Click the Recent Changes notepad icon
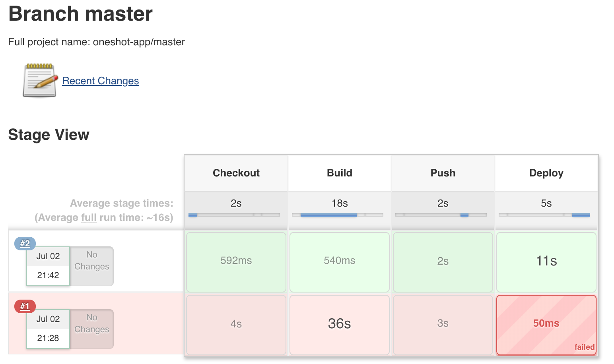 [x=39, y=81]
